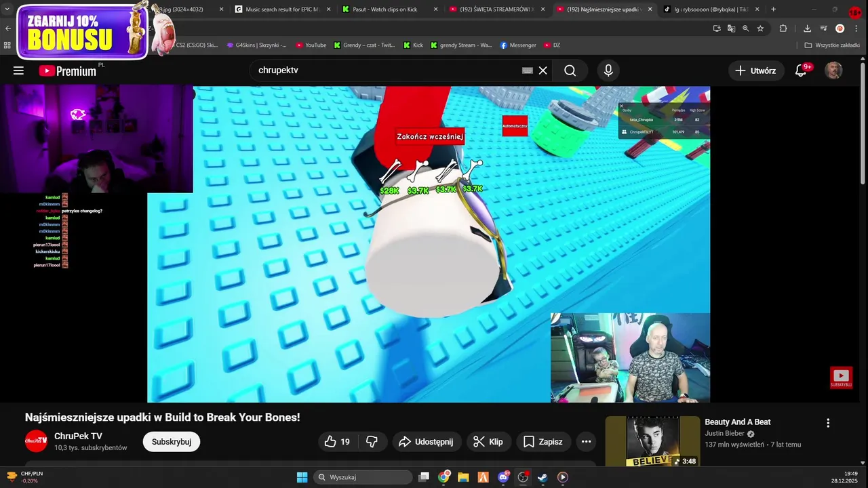Screen dimensions: 868x488
Task: Install this page as app icon
Action: pyautogui.click(x=717, y=28)
